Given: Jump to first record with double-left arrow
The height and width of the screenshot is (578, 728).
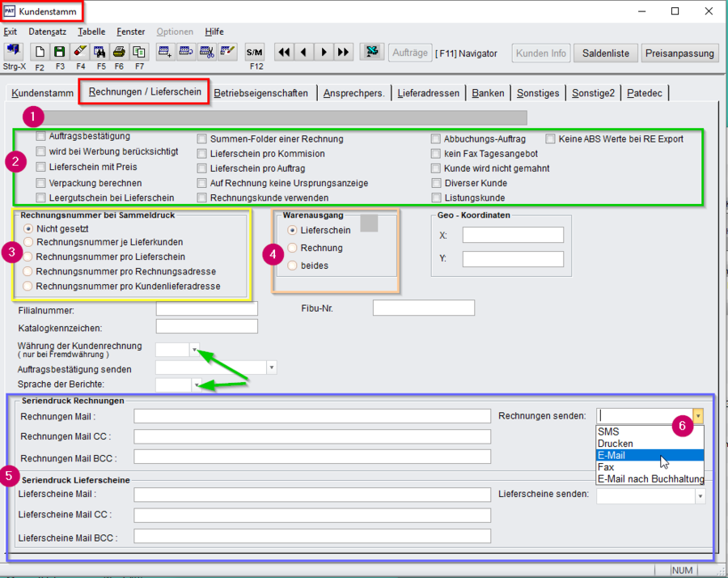Looking at the screenshot, I should (284, 52).
